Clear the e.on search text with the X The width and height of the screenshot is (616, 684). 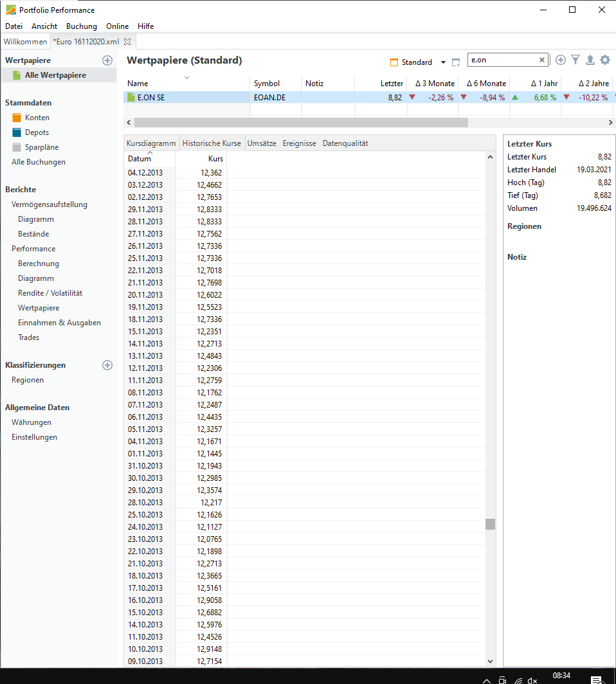[542, 60]
